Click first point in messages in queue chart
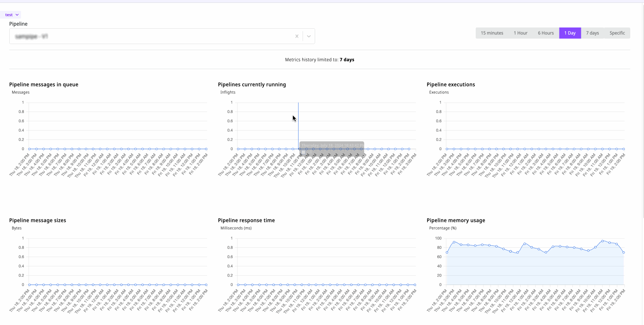Viewport: 644px width, 325px height. point(30,149)
